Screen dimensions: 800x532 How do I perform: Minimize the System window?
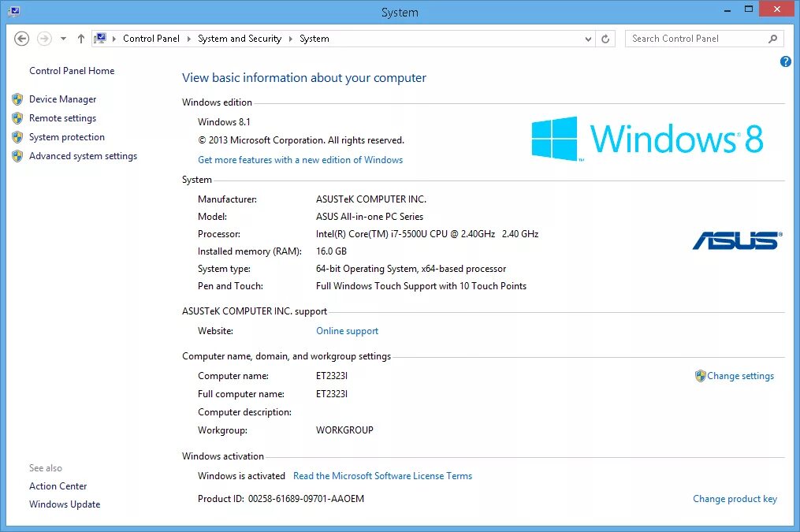click(727, 9)
